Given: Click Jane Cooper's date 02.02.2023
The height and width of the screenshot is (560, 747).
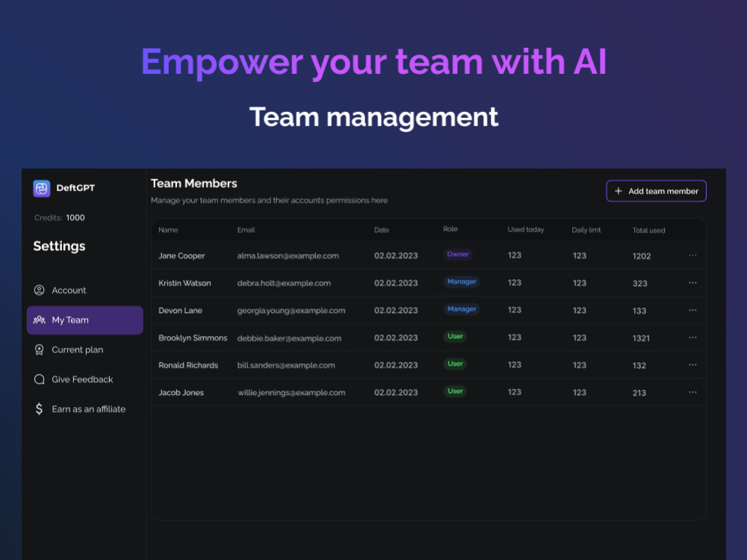Looking at the screenshot, I should (396, 255).
